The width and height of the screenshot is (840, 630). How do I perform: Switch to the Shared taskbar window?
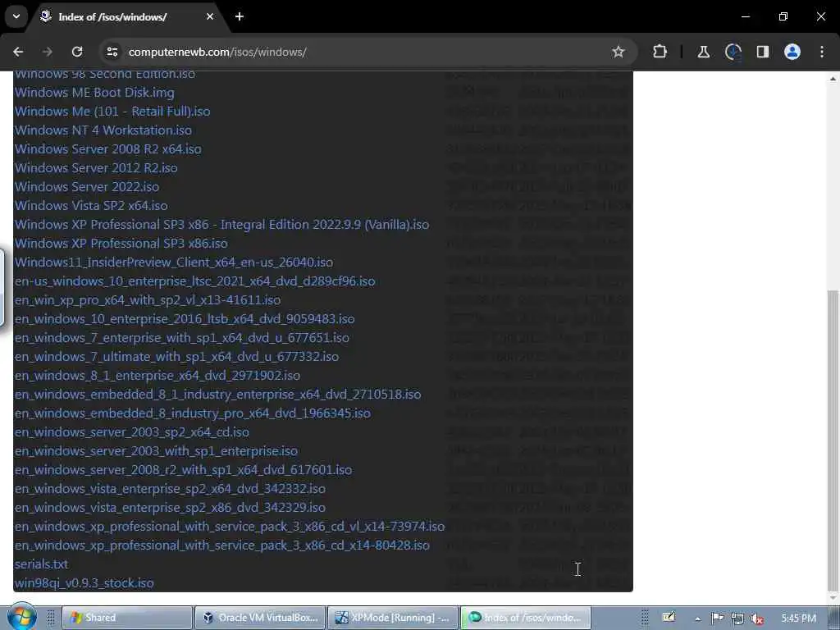[x=127, y=618]
